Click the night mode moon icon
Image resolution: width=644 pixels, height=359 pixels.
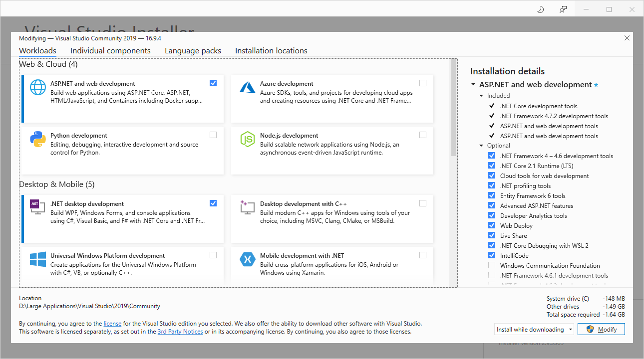(540, 9)
